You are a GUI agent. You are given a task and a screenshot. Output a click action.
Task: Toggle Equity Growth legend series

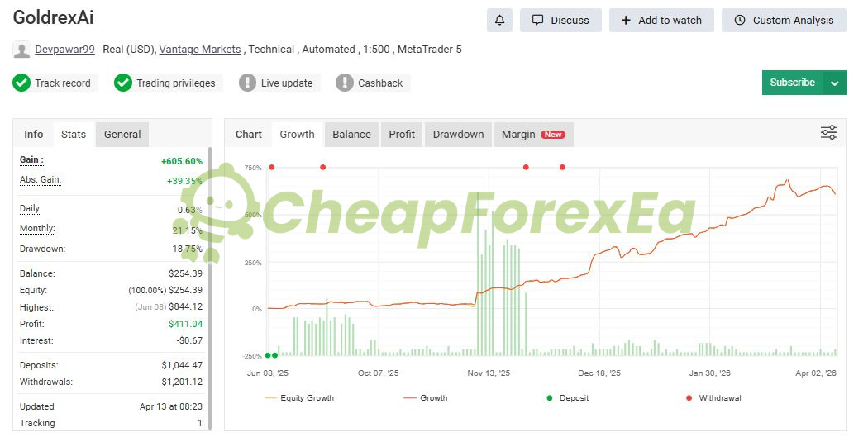299,397
